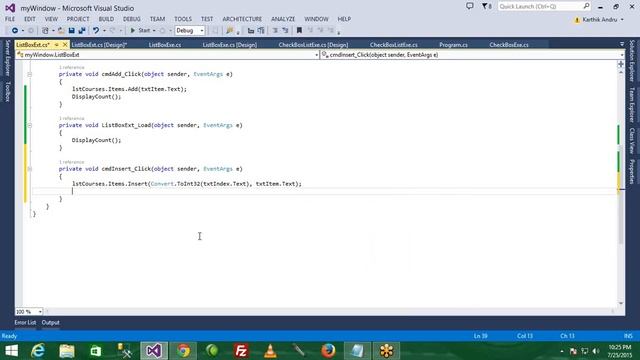640x360 pixels.
Task: Click the Open File folder icon
Action: click(x=61, y=31)
